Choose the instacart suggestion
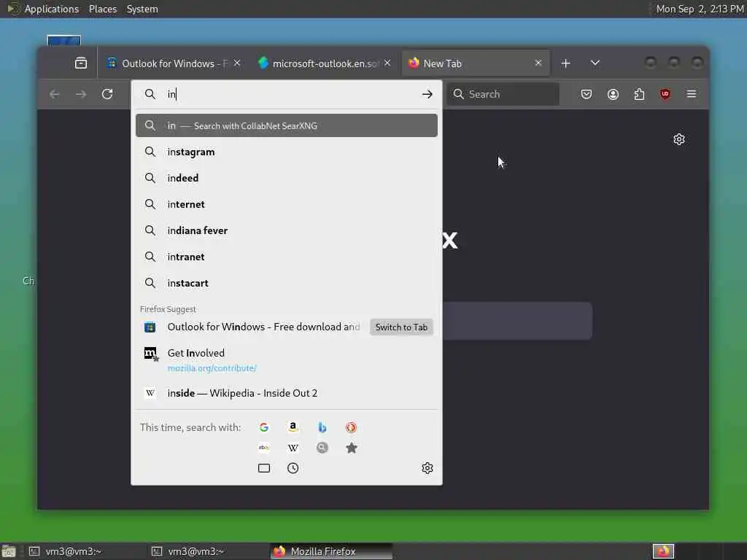Viewport: 747px width, 560px height. [286, 283]
